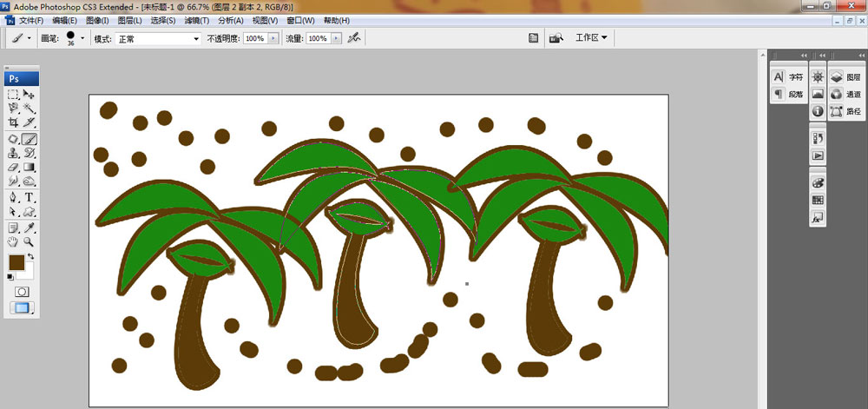
Task: Pick the Horizontal Type tool
Action: (x=29, y=198)
